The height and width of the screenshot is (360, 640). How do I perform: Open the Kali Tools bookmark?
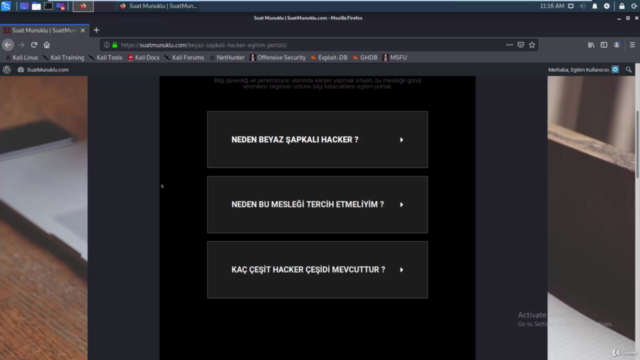[x=106, y=58]
